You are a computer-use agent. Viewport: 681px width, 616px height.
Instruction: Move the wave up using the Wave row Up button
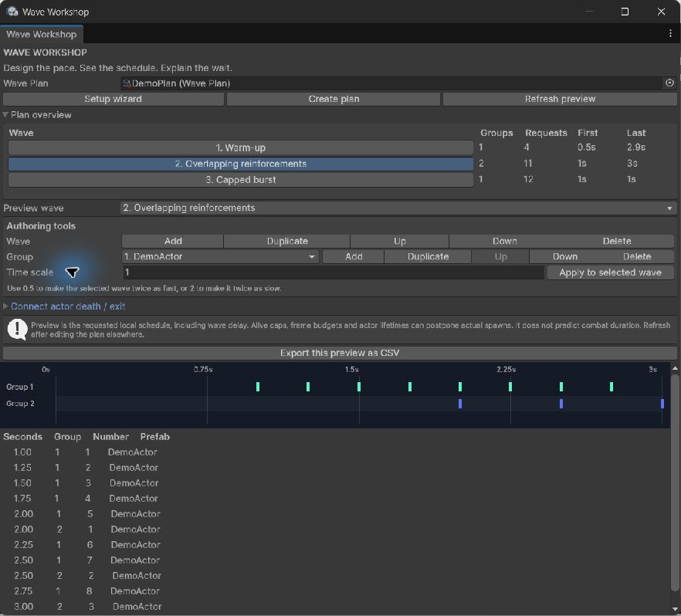tap(400, 241)
